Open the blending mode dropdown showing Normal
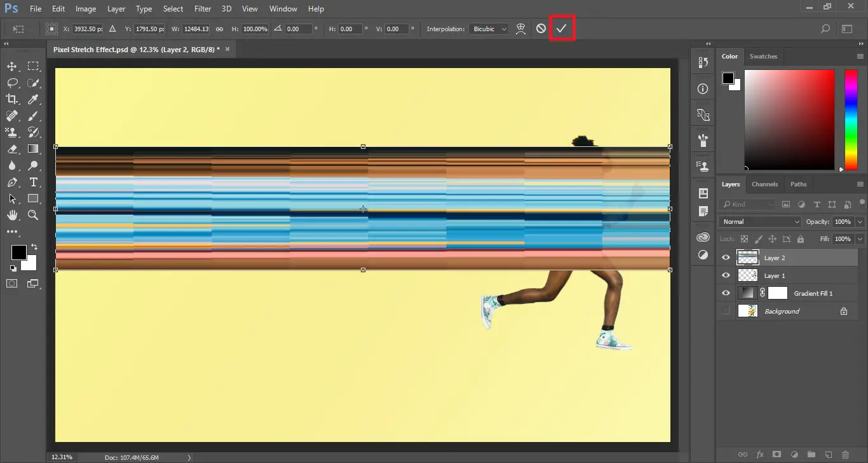Screen dimensions: 868x463 pos(759,221)
